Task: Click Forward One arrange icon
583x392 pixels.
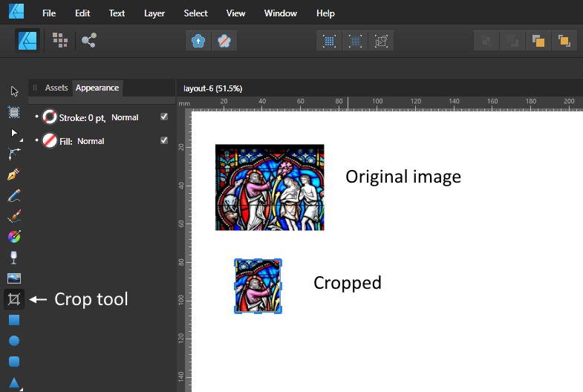Action: 538,41
